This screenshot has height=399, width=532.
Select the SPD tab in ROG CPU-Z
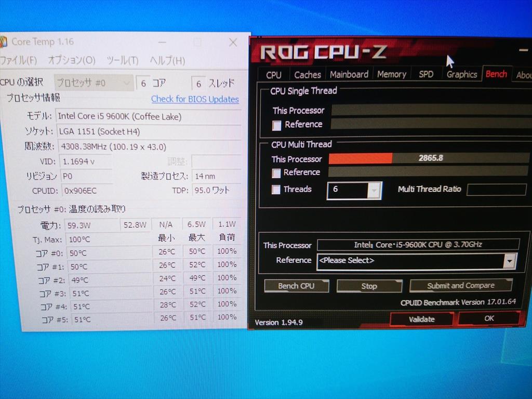426,74
